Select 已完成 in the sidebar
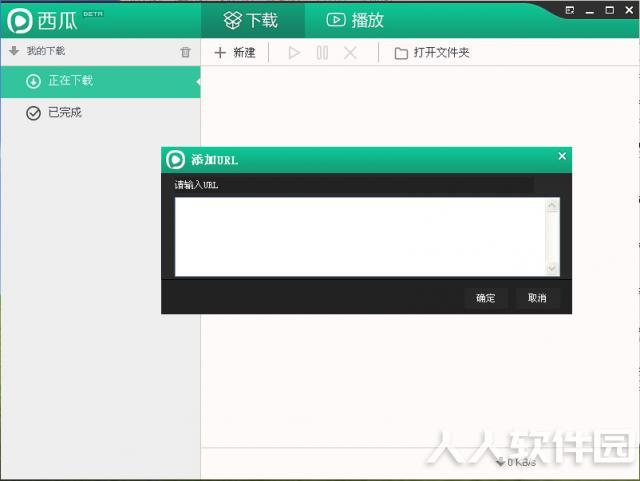 [x=100, y=113]
